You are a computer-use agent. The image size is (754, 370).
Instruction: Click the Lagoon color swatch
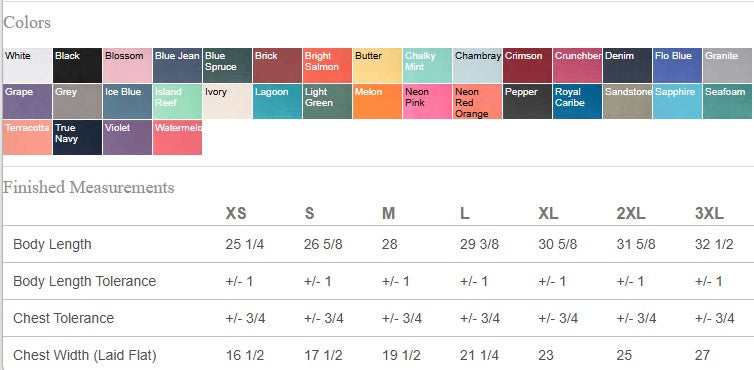coord(277,102)
